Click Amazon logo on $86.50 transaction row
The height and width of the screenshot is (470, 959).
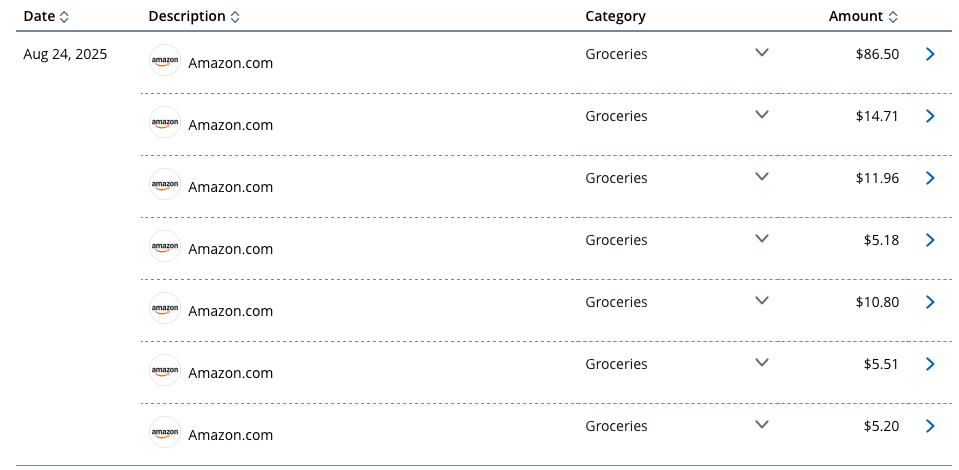click(x=165, y=60)
